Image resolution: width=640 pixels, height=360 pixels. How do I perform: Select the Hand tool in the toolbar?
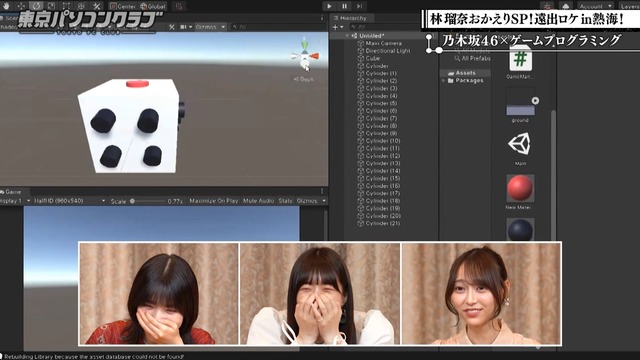(6, 6)
